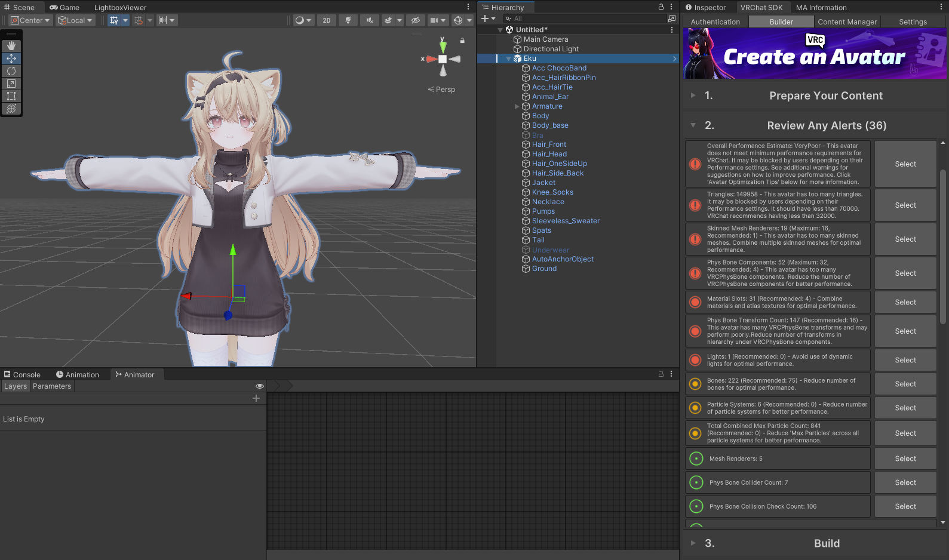Screen dimensions: 949x560
Task: Select the Rect transform tool
Action: (x=11, y=96)
